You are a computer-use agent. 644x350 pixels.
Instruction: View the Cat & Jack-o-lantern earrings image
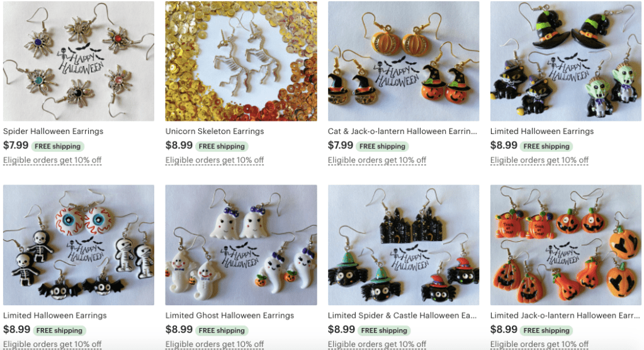[x=404, y=61]
